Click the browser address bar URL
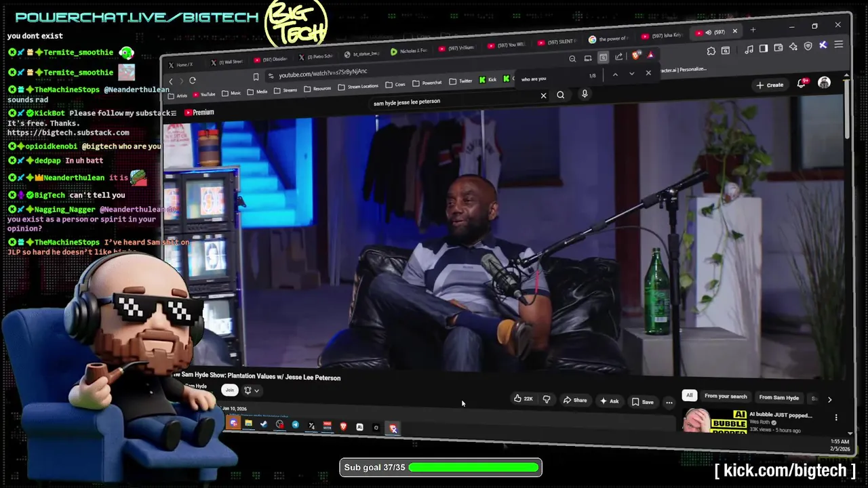The height and width of the screenshot is (488, 868). [x=323, y=72]
